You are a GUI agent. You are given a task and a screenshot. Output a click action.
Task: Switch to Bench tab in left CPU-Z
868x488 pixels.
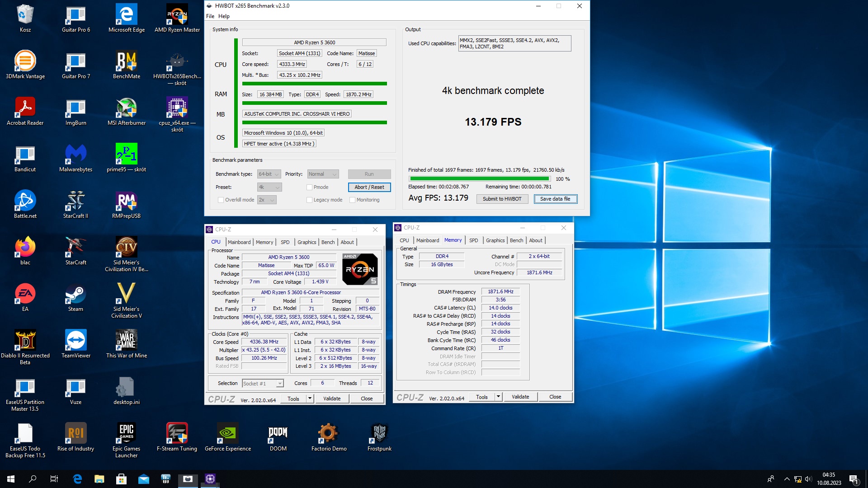point(328,242)
